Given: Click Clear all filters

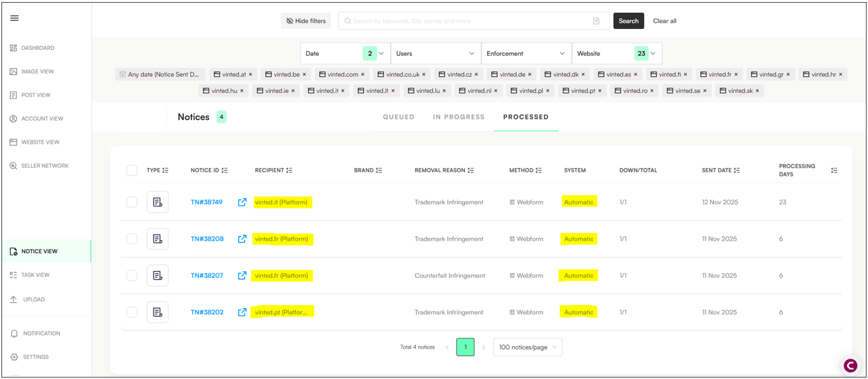Looking at the screenshot, I should pos(664,21).
